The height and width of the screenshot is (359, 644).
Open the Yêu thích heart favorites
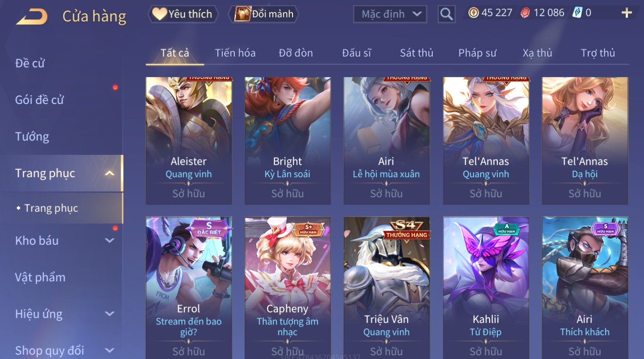point(183,14)
